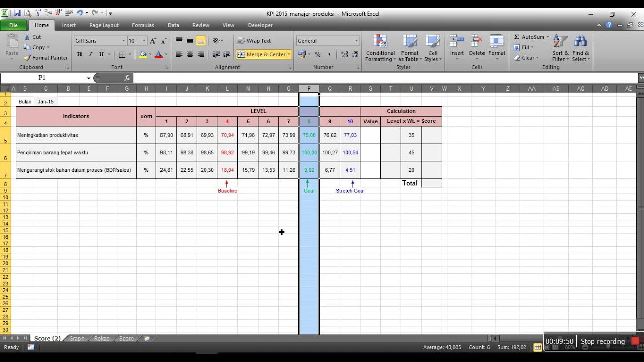Open the Cell Styles gallery
Screen dimensions: 644x362
[433, 48]
